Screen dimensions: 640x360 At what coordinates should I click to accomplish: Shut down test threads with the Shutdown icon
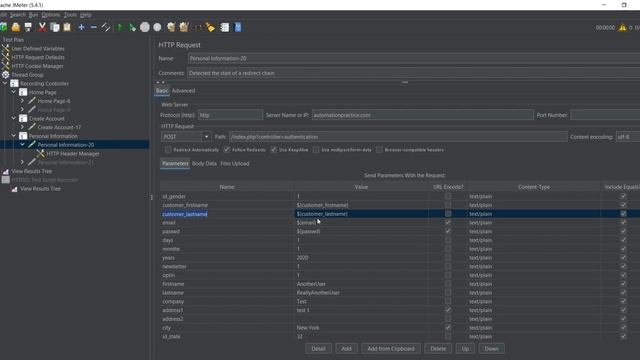tap(157, 27)
